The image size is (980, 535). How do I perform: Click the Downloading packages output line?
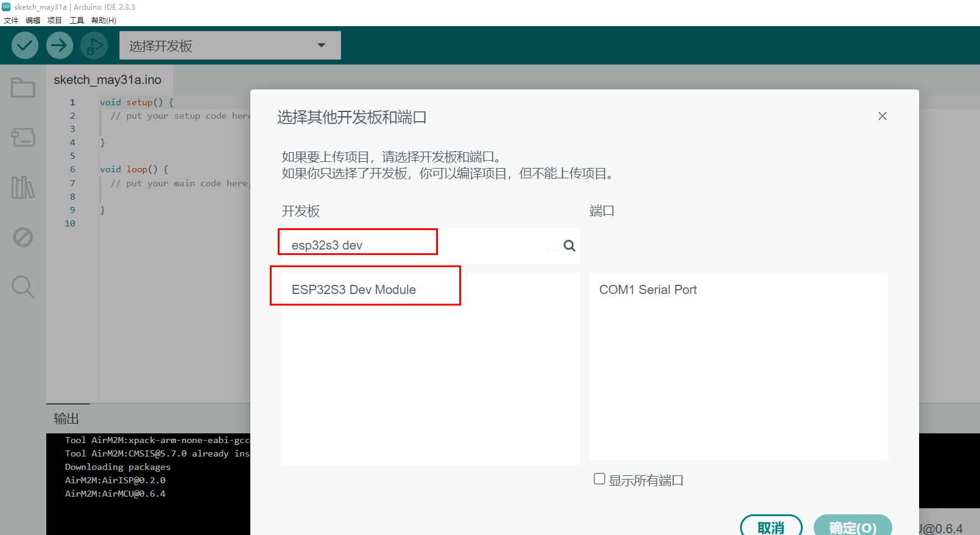pos(118,467)
